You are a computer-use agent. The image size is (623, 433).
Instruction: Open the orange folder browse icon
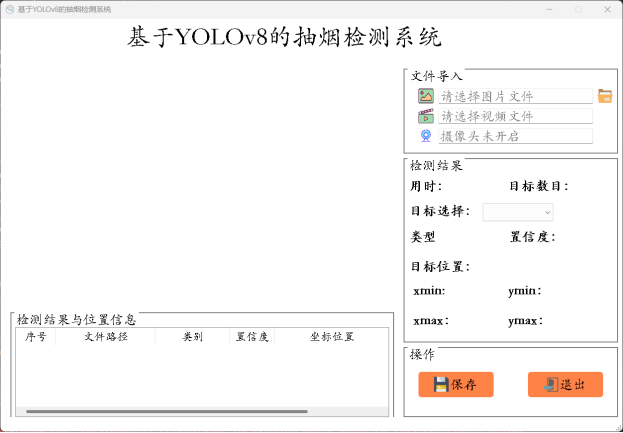pos(605,96)
